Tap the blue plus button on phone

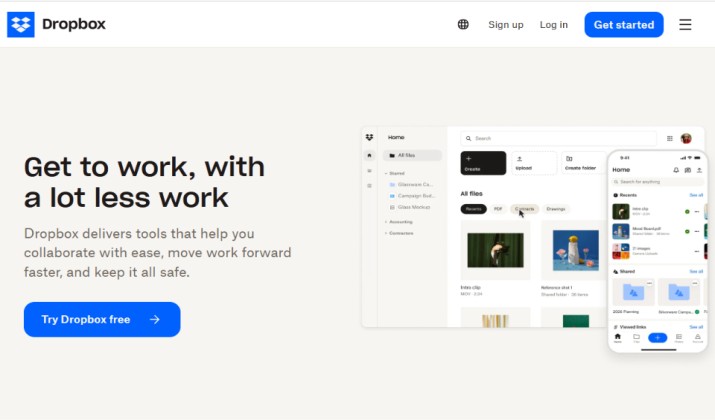tap(658, 337)
